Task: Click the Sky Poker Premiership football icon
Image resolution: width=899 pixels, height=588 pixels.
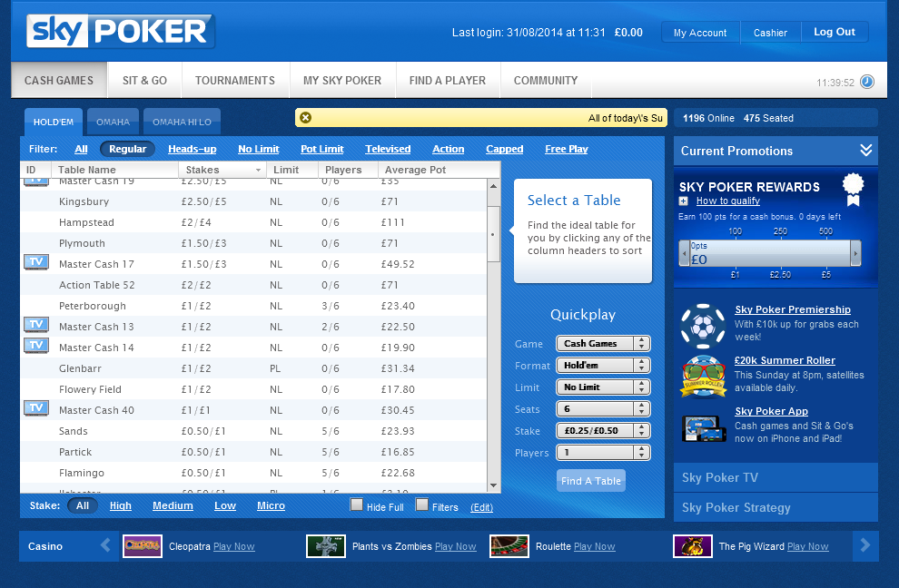Action: (x=700, y=325)
